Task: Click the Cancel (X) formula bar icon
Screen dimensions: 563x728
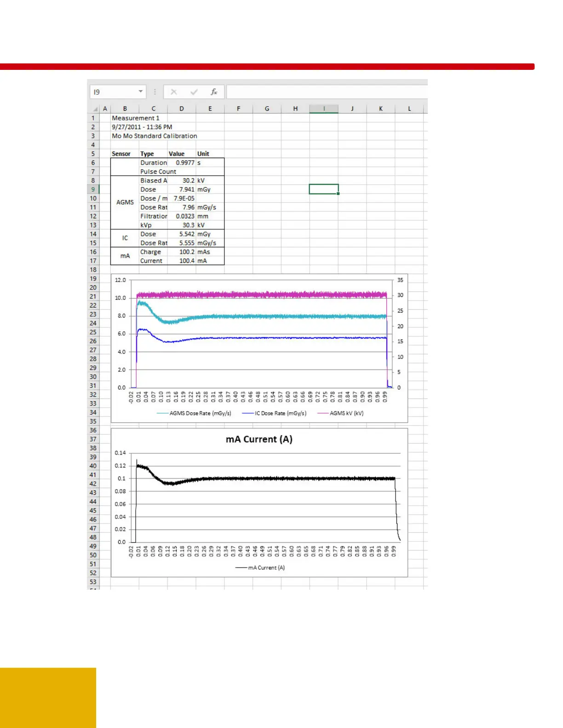Action: pos(174,92)
